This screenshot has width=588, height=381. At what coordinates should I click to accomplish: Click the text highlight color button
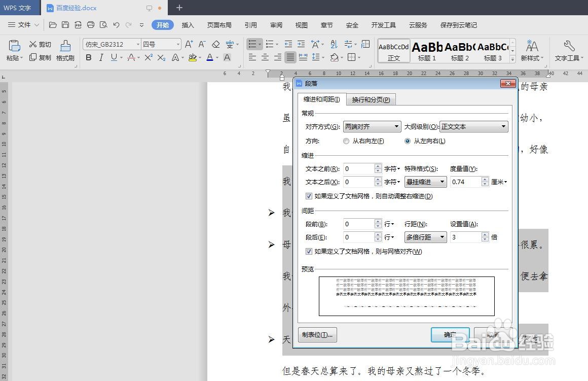[x=193, y=57]
